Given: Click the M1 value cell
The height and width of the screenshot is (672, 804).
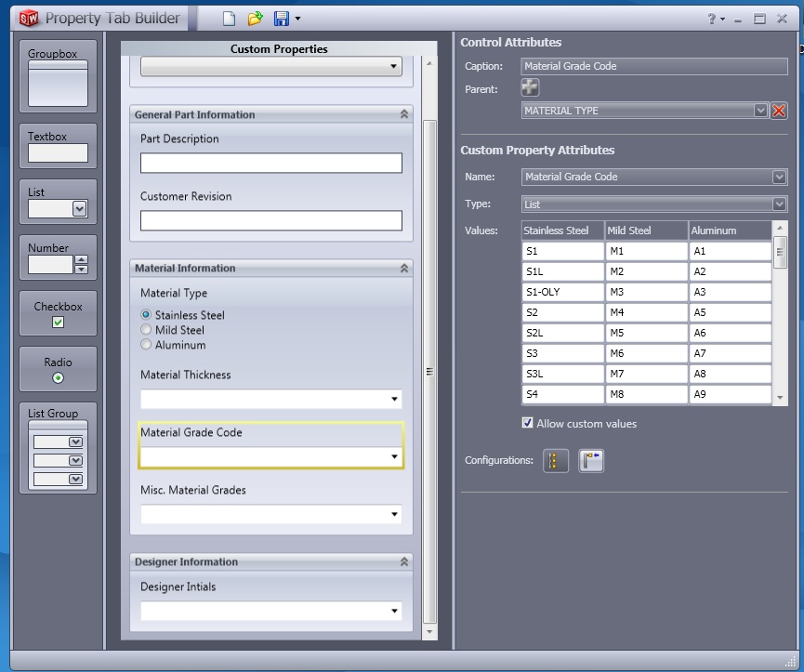Looking at the screenshot, I should 647,251.
